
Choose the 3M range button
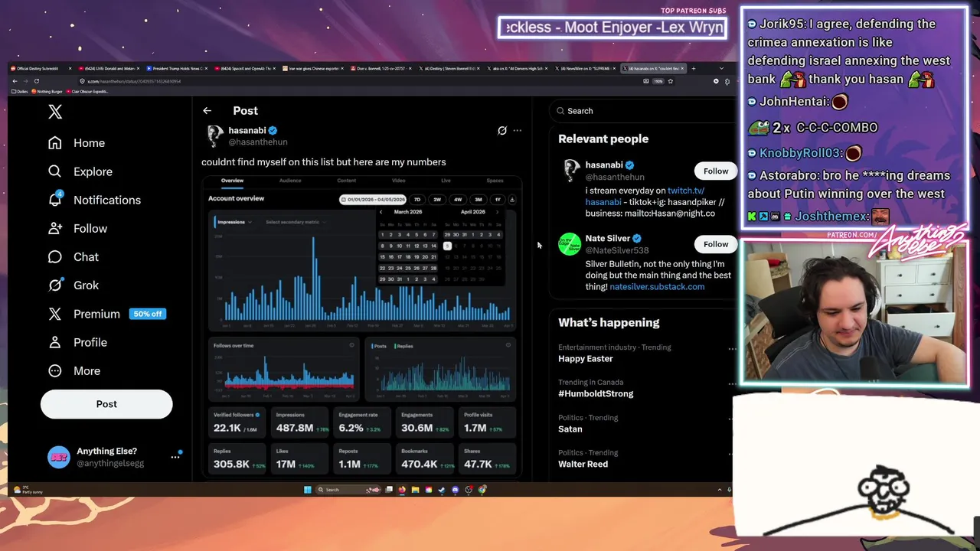(x=479, y=200)
